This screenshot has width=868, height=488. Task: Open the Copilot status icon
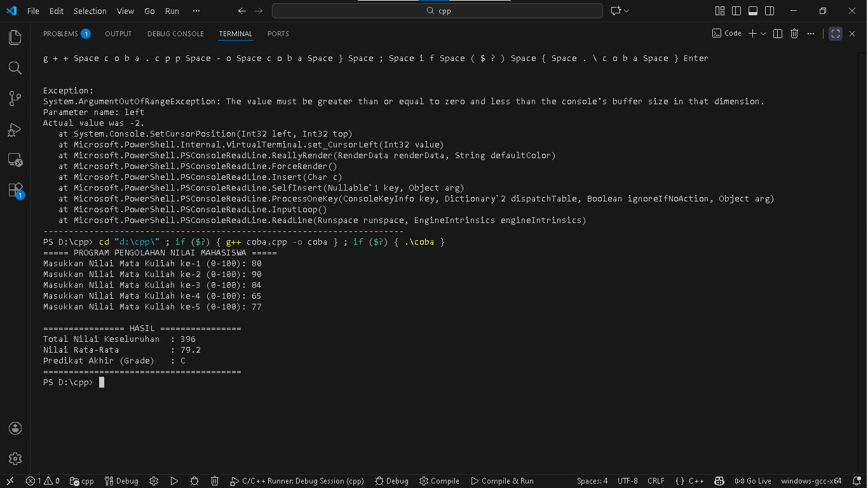(719, 481)
